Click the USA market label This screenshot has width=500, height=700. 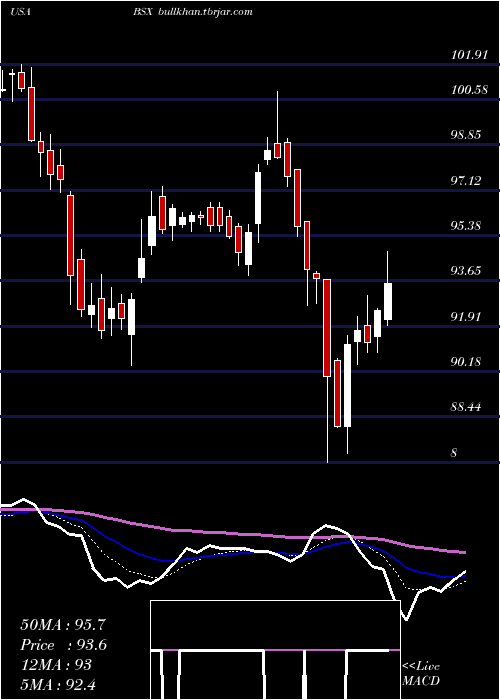point(20,12)
